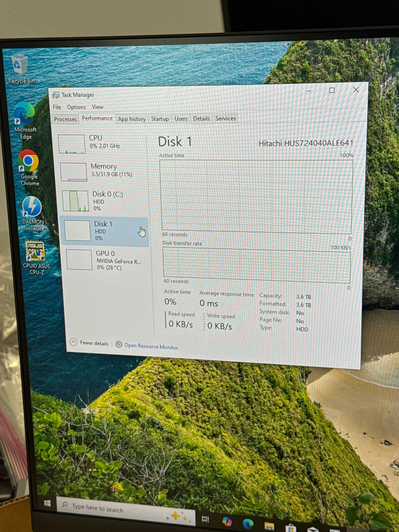
Task: Click the Capacity value 3.6 TB
Action: pyautogui.click(x=304, y=297)
